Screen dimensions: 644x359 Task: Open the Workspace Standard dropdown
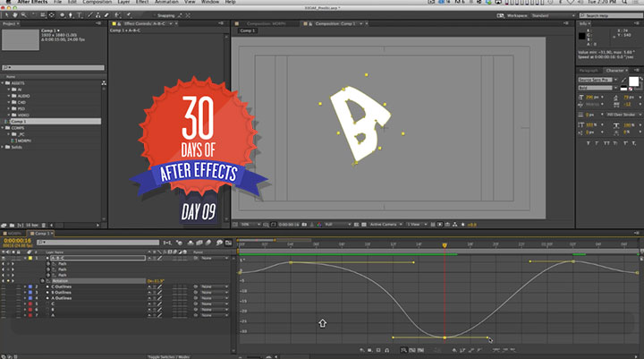pos(554,15)
